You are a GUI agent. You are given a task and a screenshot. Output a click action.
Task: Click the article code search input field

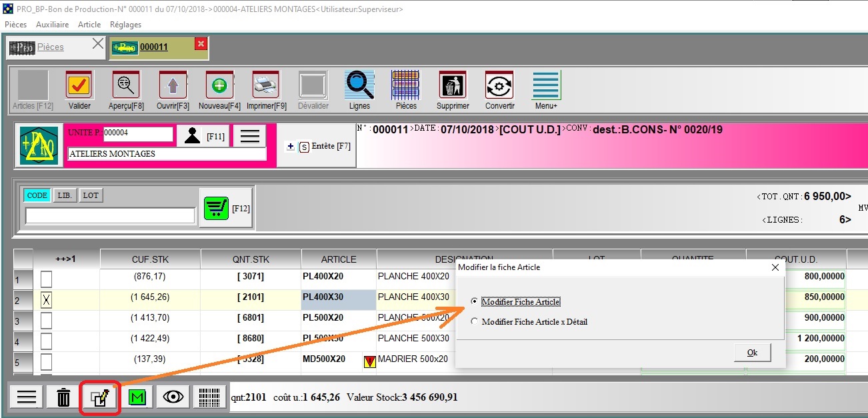110,215
